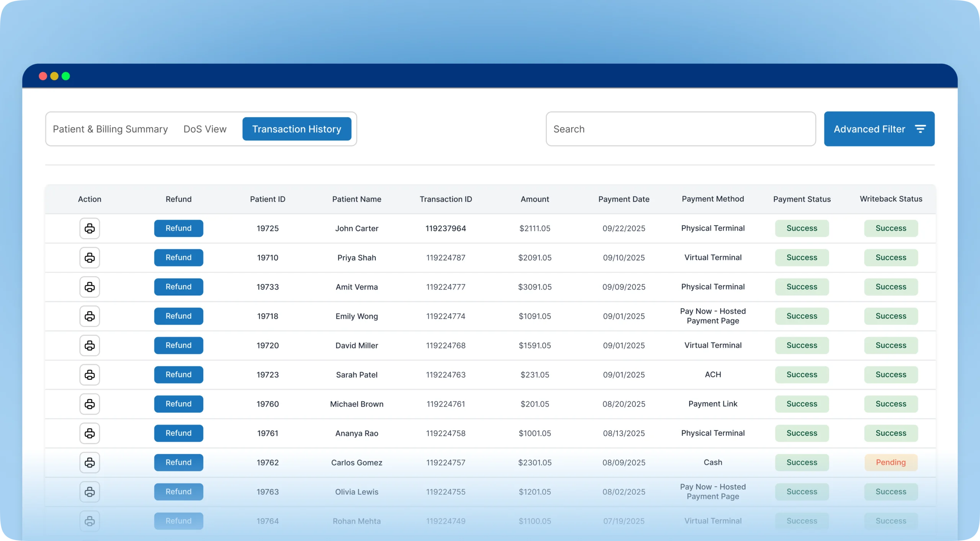Screen dimensions: 980x541
Task: Select the Transaction History tab
Action: click(x=297, y=129)
